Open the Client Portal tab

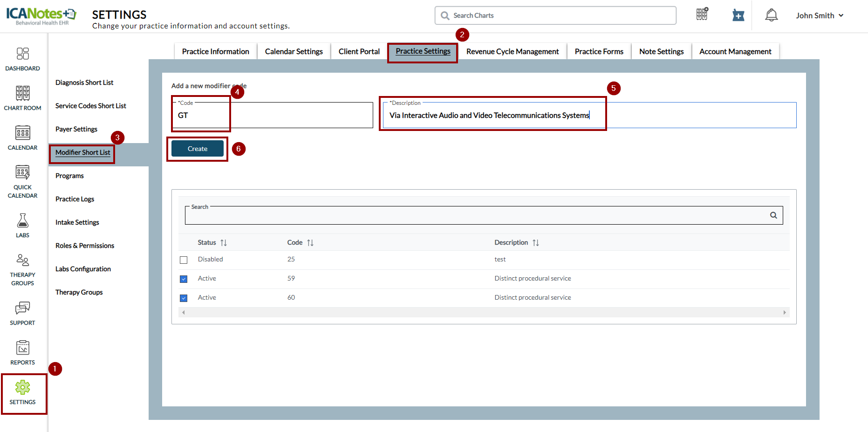click(x=359, y=52)
